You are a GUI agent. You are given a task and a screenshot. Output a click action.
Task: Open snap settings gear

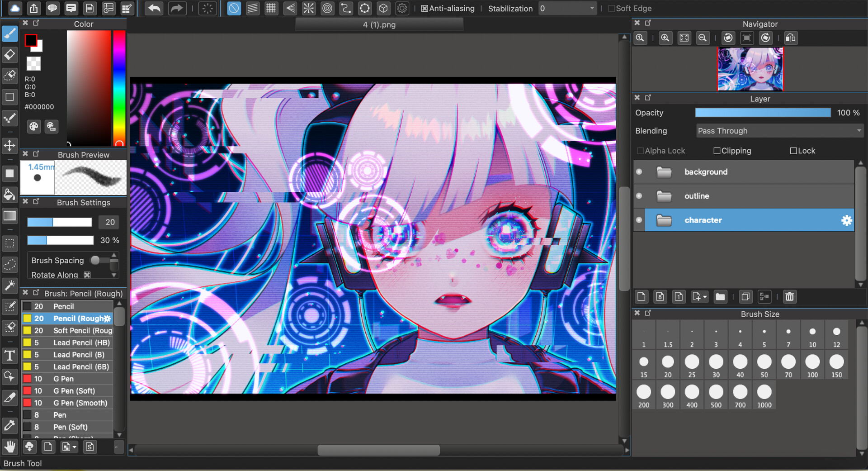pyautogui.click(x=402, y=8)
